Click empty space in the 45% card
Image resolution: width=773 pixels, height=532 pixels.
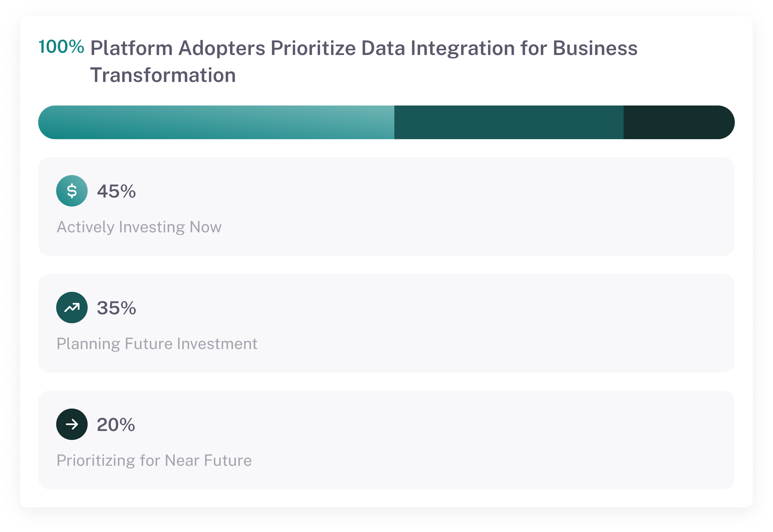pyautogui.click(x=467, y=207)
